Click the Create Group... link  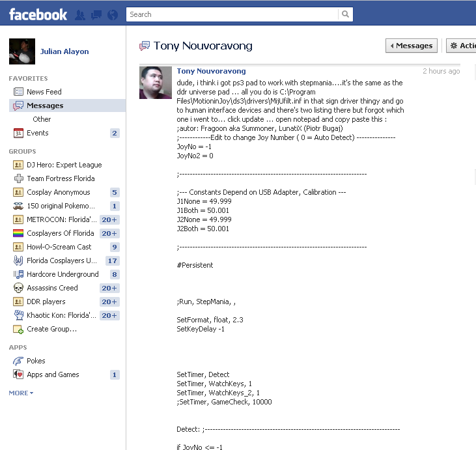[52, 329]
